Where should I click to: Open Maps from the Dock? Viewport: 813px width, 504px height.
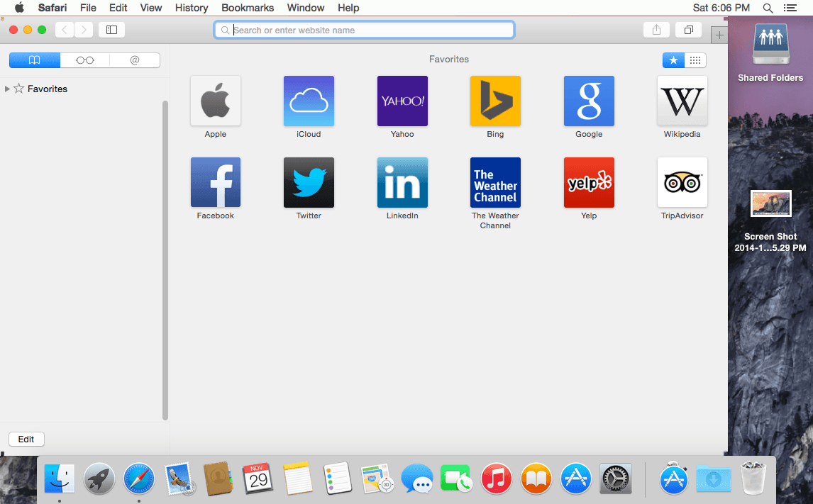(377, 478)
